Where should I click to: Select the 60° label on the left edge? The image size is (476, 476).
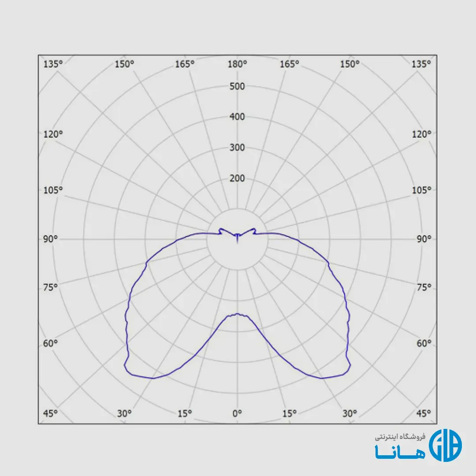(50, 343)
